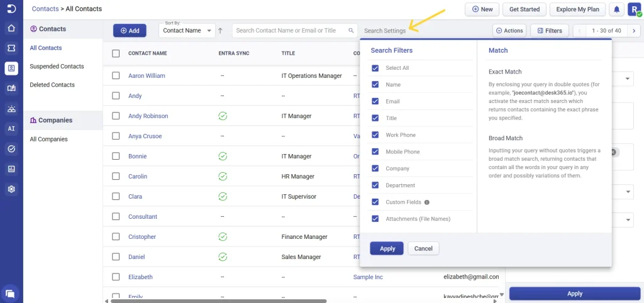Toggle sort direction arrow next to Contact Name
644x303 pixels.
[220, 30]
